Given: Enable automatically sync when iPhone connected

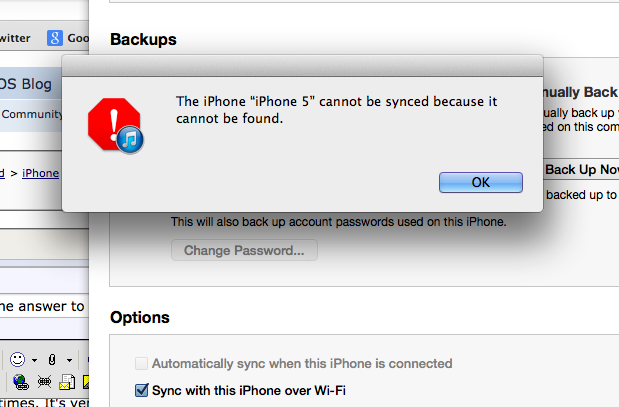Looking at the screenshot, I should [x=141, y=364].
